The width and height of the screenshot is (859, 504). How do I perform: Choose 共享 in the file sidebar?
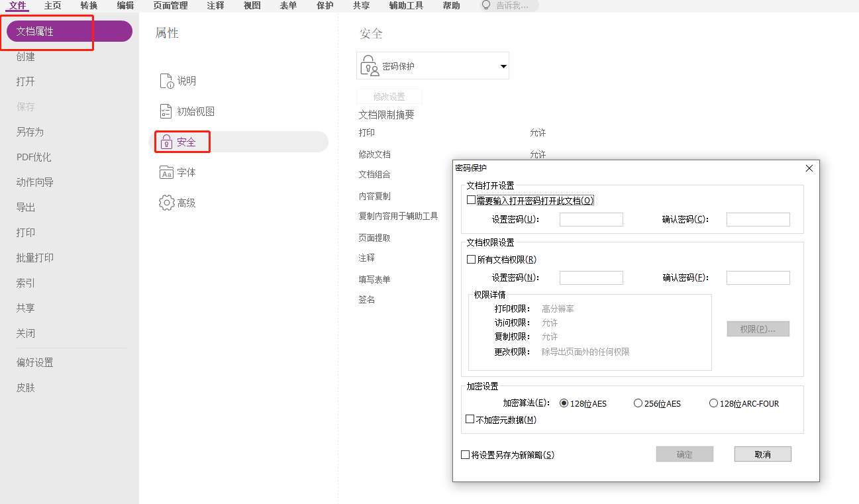[x=26, y=308]
